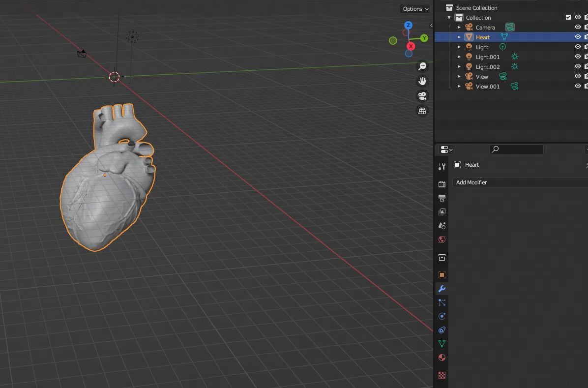This screenshot has width=588, height=388.
Task: Uncheck the Collection exclude checkbox
Action: tap(568, 17)
